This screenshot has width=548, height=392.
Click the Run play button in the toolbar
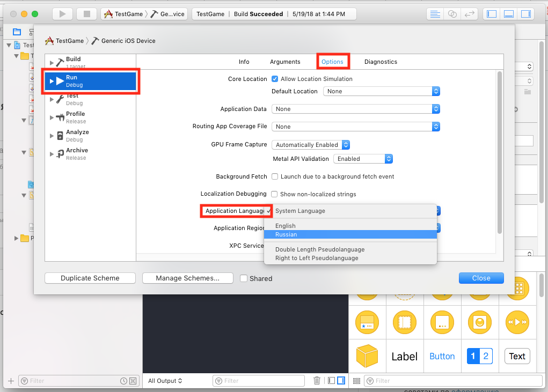point(62,14)
